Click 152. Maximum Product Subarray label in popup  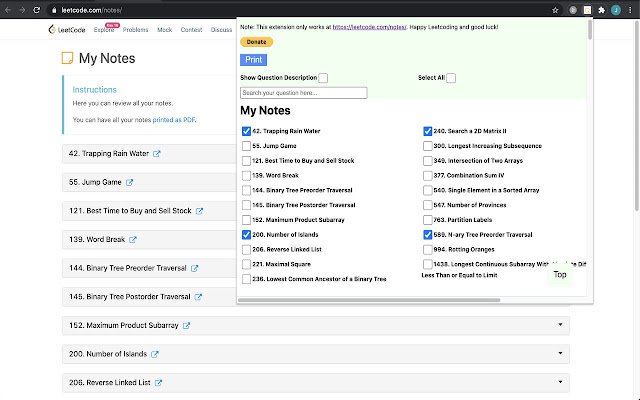click(298, 220)
